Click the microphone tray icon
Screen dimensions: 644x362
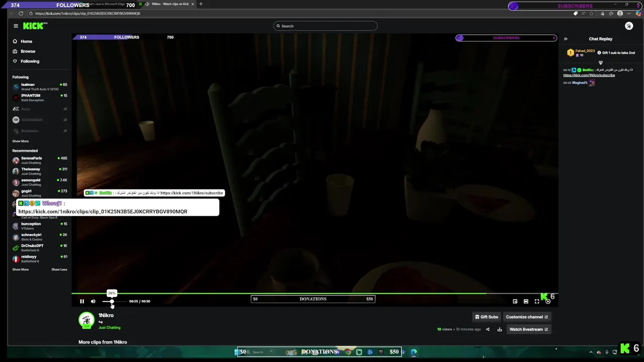pyautogui.click(x=607, y=352)
